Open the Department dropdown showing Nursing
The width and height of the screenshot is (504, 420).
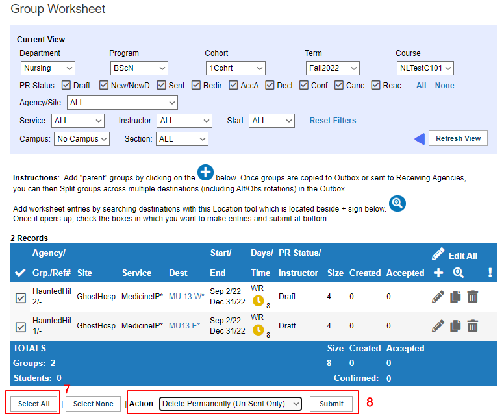pos(48,68)
